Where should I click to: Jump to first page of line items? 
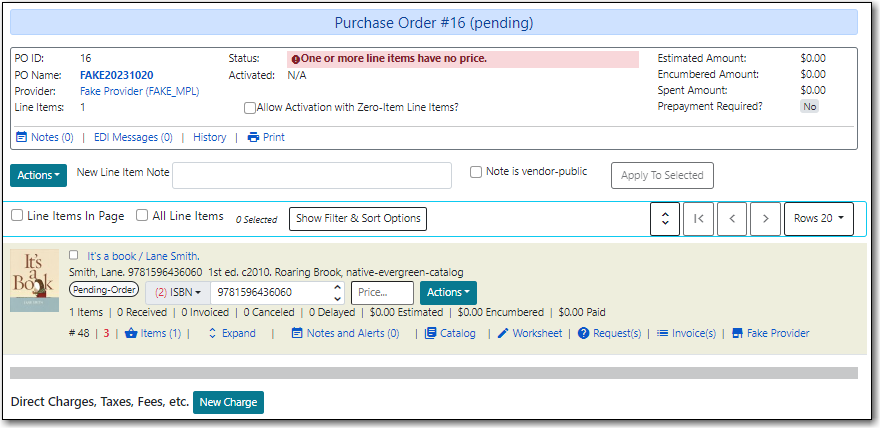pos(699,219)
